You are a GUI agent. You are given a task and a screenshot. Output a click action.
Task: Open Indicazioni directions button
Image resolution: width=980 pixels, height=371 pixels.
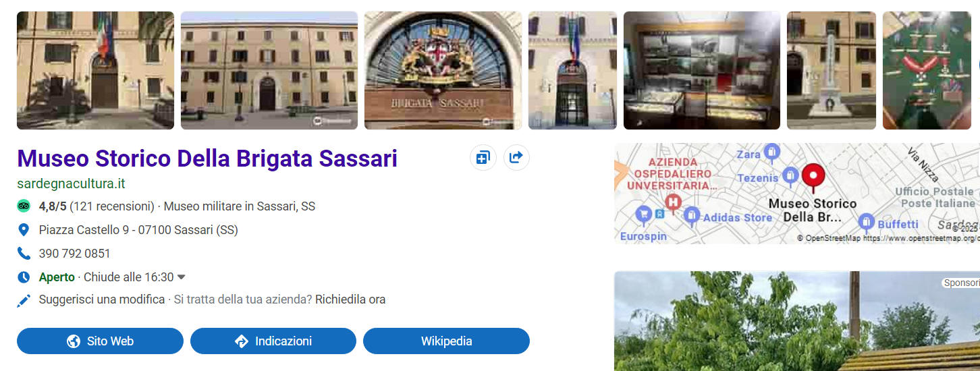coord(273,341)
